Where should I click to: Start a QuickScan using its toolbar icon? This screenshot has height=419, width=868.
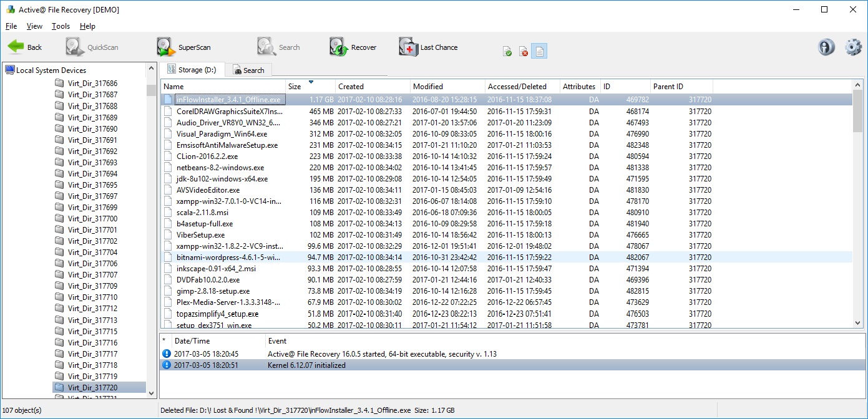[x=74, y=46]
